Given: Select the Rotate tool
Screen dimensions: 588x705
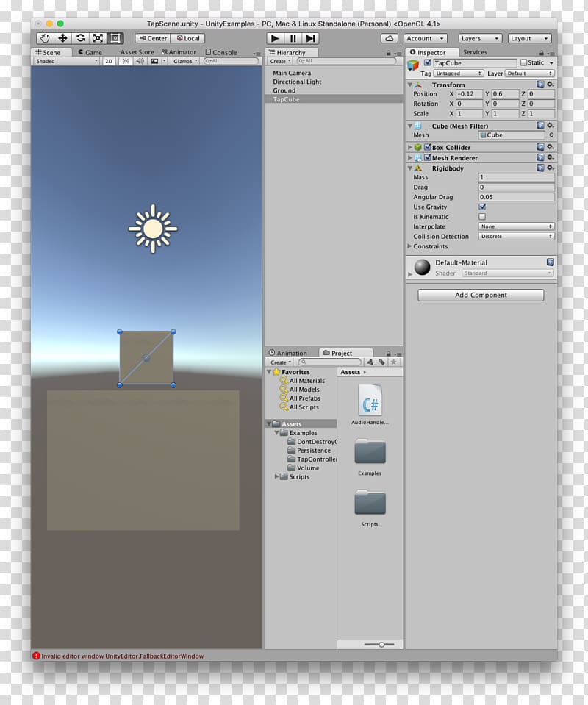Looking at the screenshot, I should coord(80,38).
